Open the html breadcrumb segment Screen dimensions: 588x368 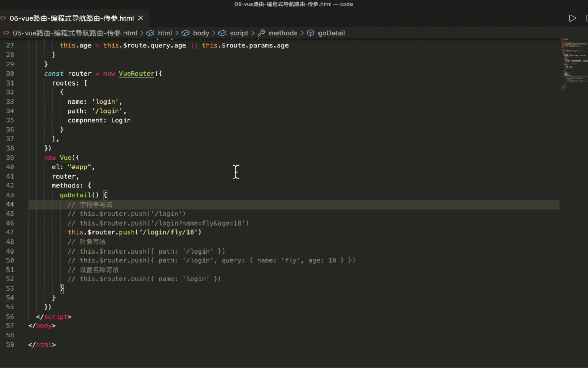point(165,33)
